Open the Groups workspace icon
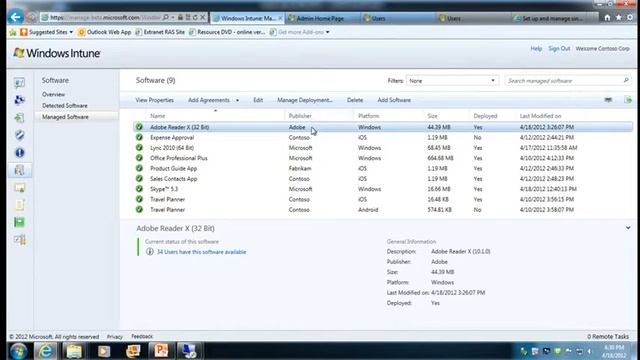 point(19,100)
